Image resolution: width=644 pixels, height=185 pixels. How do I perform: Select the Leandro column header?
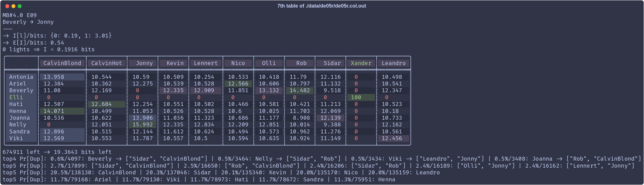pyautogui.click(x=394, y=63)
